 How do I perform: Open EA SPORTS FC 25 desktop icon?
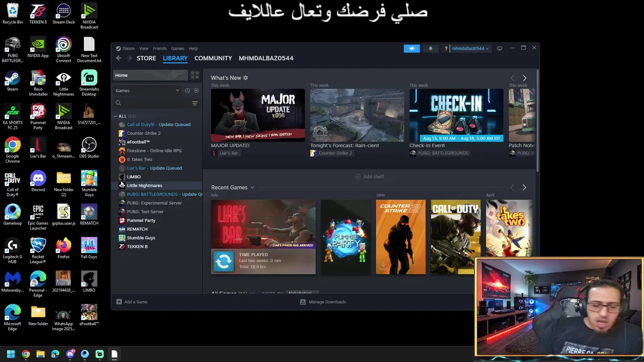pyautogui.click(x=13, y=117)
